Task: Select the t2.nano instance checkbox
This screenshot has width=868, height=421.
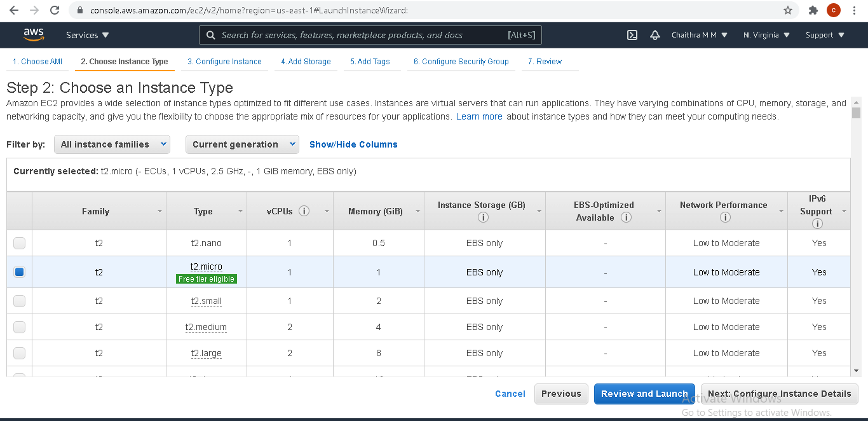Action: [x=19, y=242]
